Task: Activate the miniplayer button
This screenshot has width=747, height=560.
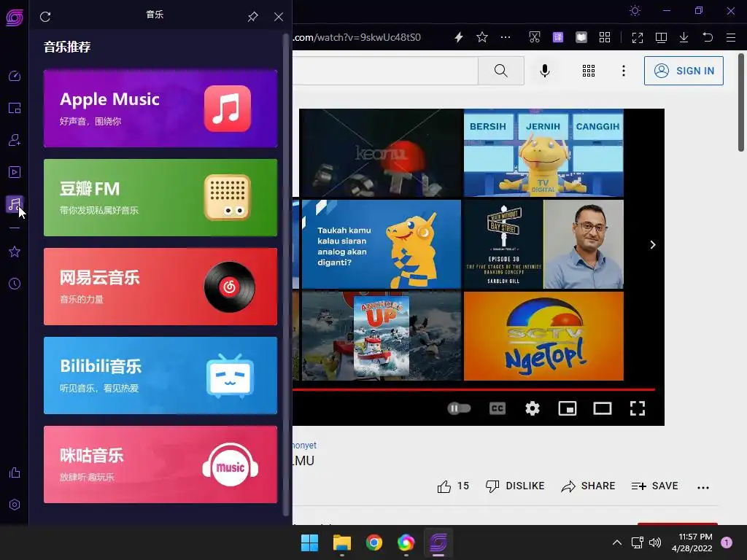Action: click(568, 408)
